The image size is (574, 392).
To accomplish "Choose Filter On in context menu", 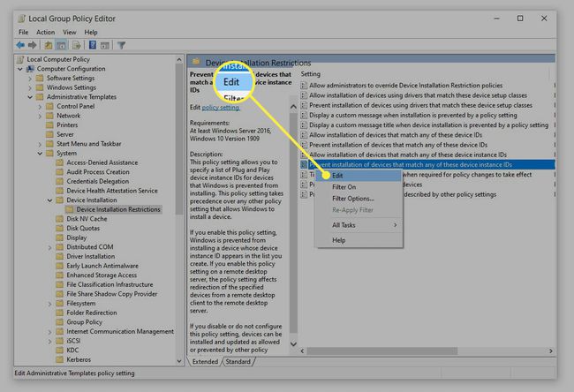I will tap(360, 187).
